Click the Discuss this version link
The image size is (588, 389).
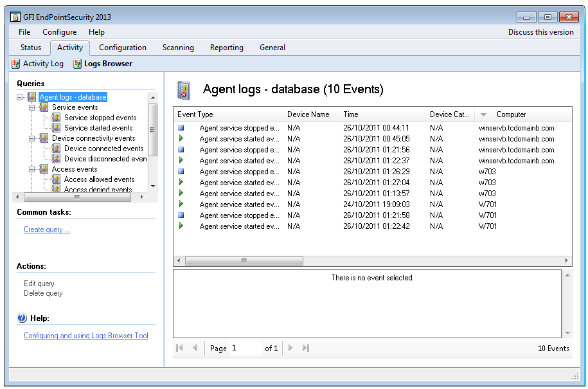pos(540,32)
